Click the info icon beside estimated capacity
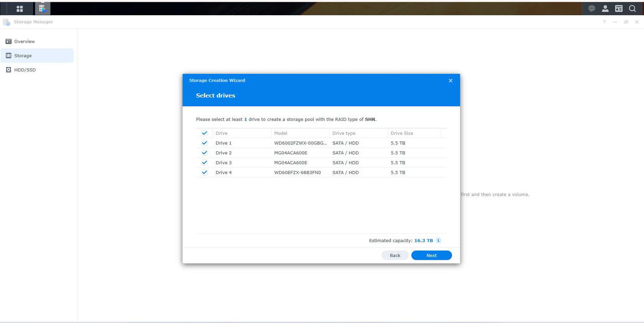The height and width of the screenshot is (323, 644). [438, 240]
